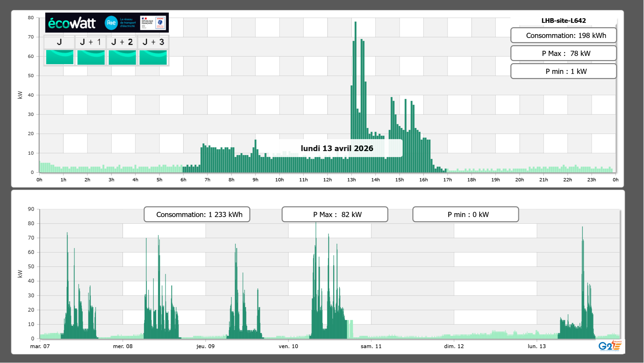Screen dimensions: 644x363
Task: Click the RTE round blue logo
Action: (111, 23)
